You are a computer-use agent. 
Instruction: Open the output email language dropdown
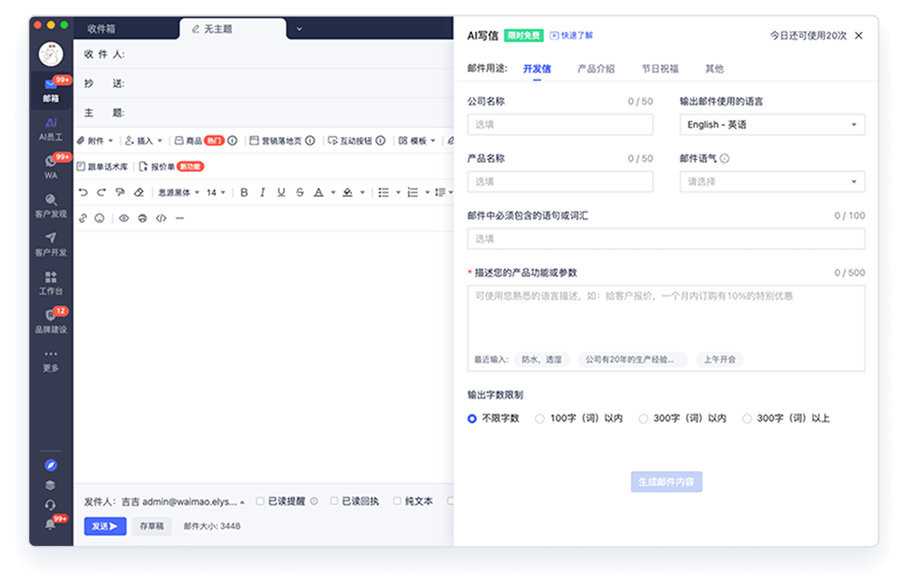[772, 124]
